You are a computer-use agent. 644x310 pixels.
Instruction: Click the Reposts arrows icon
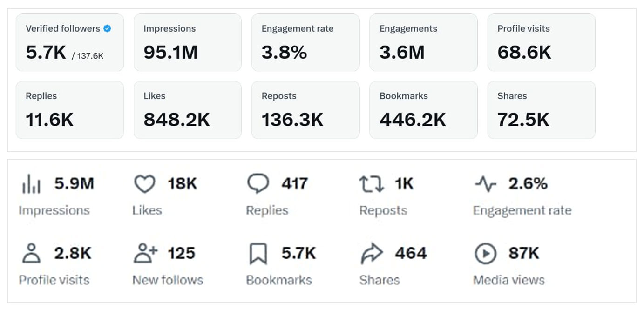tap(372, 184)
